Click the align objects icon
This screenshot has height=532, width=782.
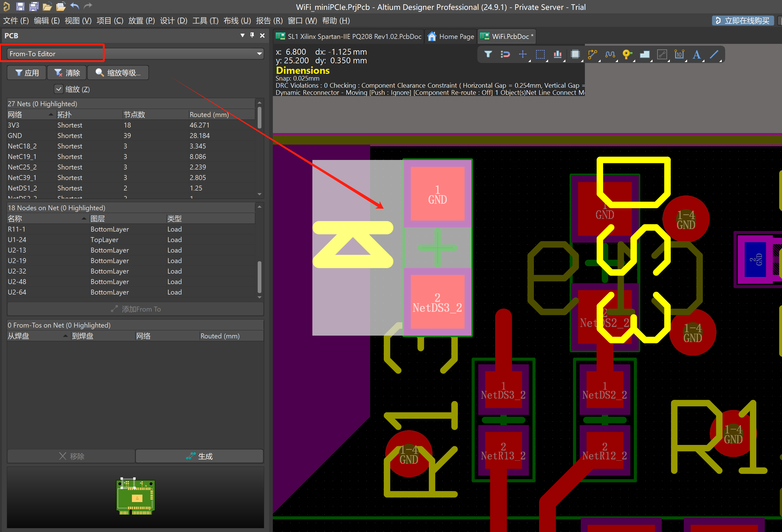tap(558, 54)
